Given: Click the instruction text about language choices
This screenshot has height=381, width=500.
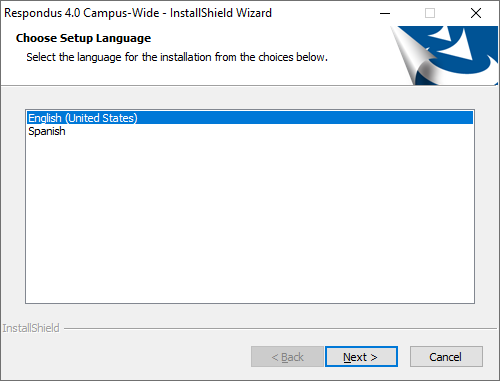Looking at the screenshot, I should (177, 57).
